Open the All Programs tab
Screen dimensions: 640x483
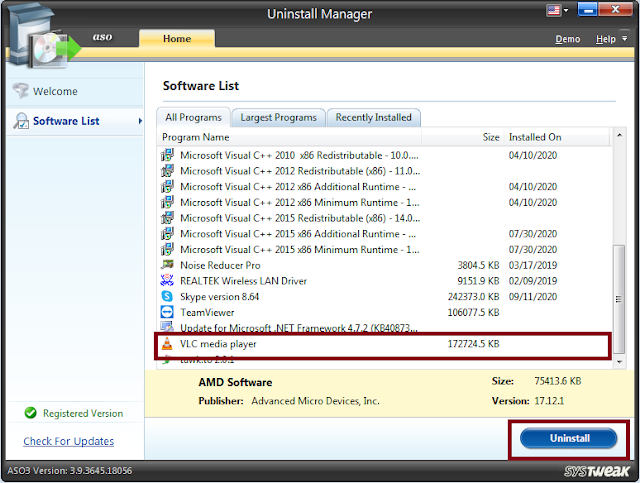tap(193, 118)
